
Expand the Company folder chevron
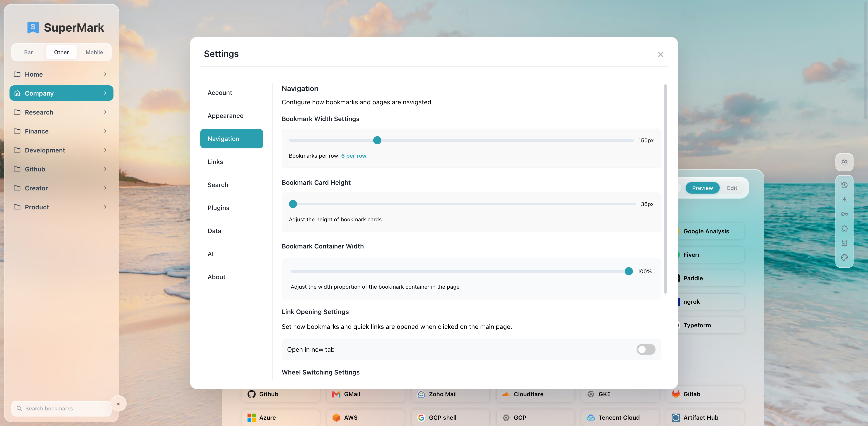(x=105, y=93)
